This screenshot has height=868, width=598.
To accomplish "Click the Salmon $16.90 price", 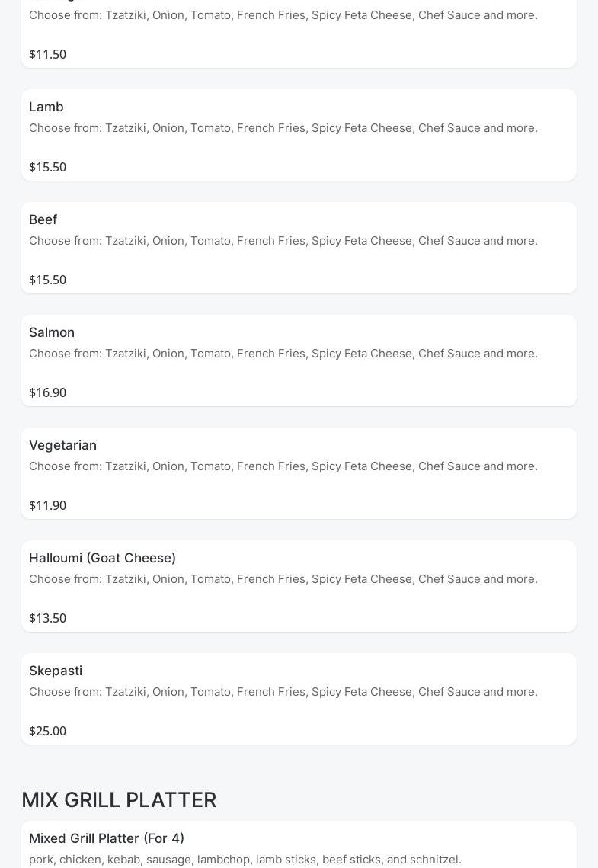I will (47, 392).
